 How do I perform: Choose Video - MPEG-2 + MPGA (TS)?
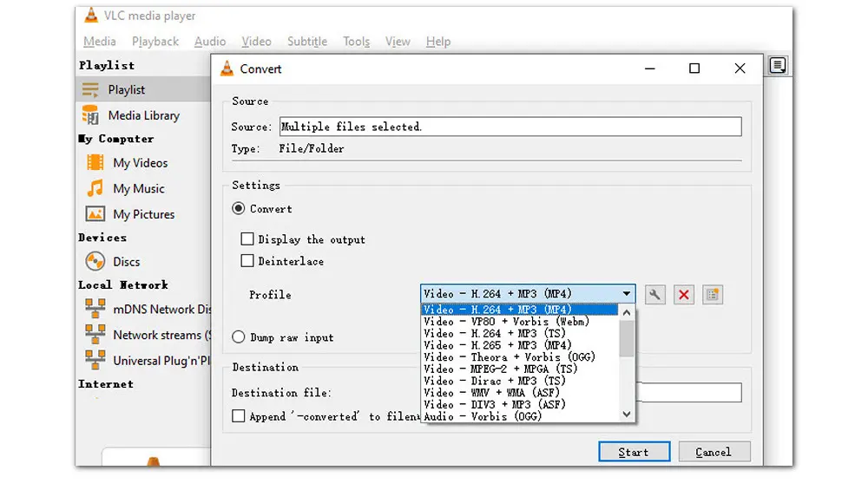519,369
